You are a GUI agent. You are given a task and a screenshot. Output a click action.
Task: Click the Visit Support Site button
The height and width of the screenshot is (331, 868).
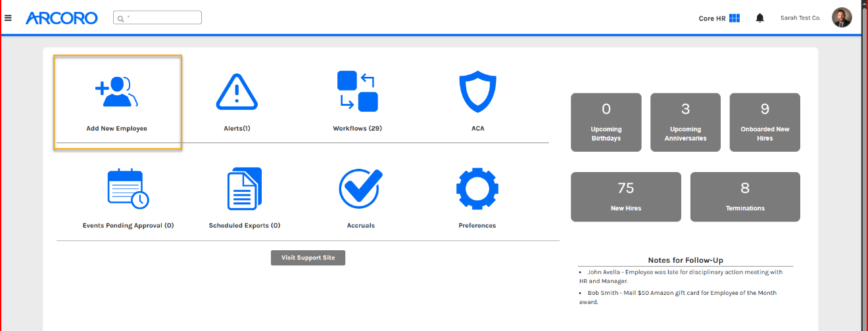click(308, 257)
